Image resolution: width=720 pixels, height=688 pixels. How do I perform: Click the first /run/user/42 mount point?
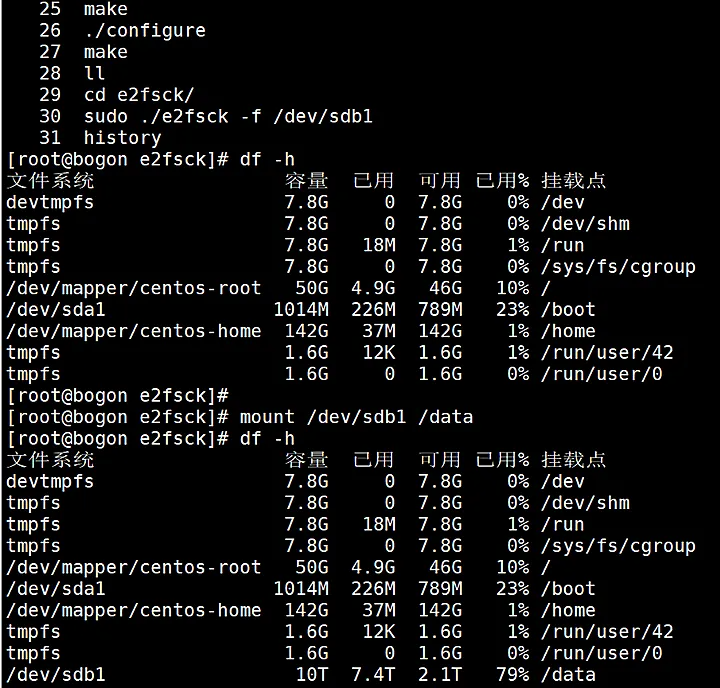[607, 352]
